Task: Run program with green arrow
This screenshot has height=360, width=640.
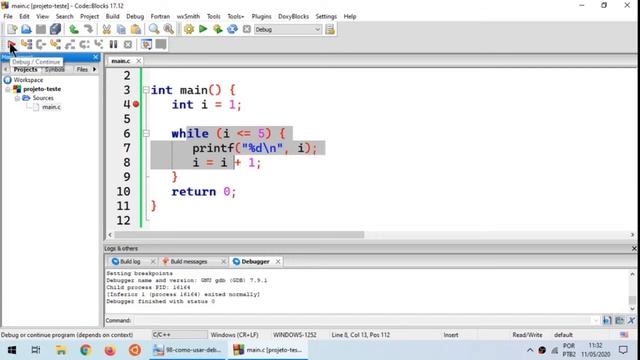Action: [x=203, y=29]
